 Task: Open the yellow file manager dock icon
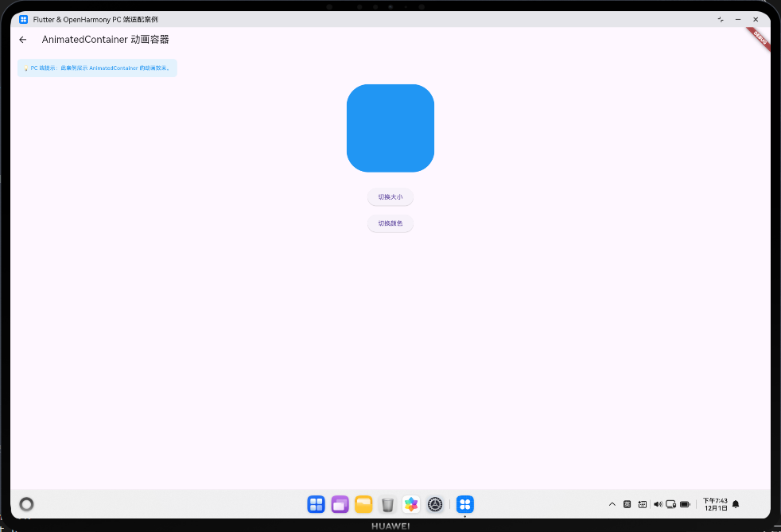coord(363,504)
